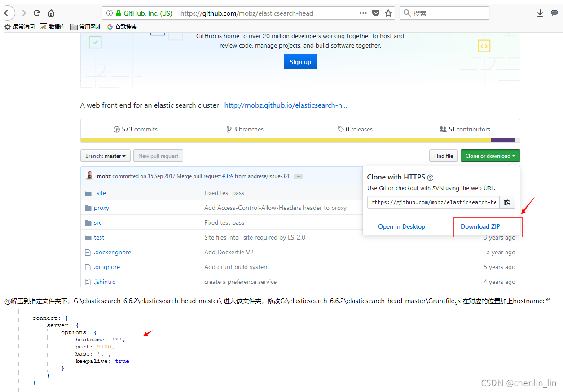This screenshot has width=563, height=392.
Task: Open site information icon in address bar
Action: tap(109, 13)
